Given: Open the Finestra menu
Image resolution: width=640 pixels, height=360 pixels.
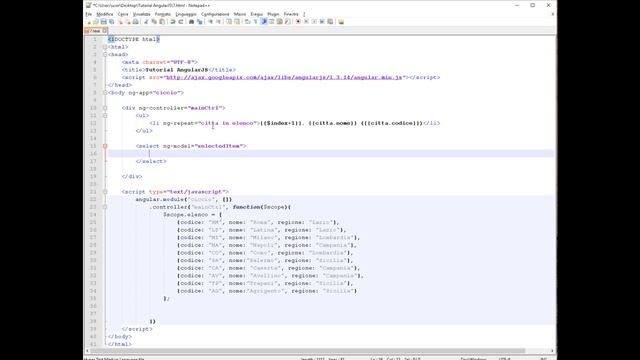Looking at the screenshot, I should click(x=291, y=14).
